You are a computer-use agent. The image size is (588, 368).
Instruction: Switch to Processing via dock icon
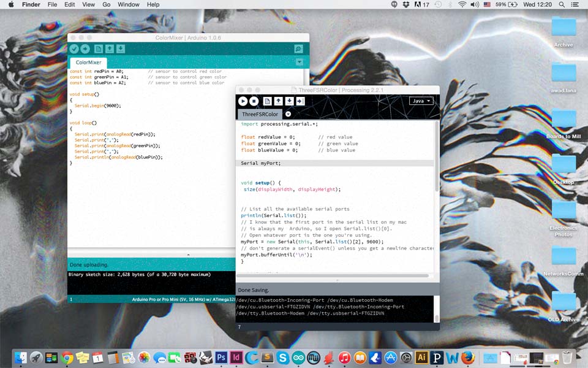[x=437, y=358]
